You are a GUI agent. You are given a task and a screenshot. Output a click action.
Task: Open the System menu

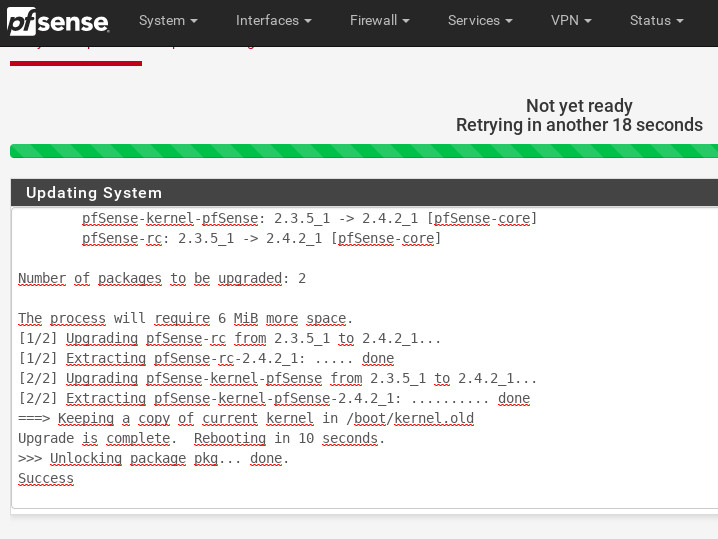point(167,21)
